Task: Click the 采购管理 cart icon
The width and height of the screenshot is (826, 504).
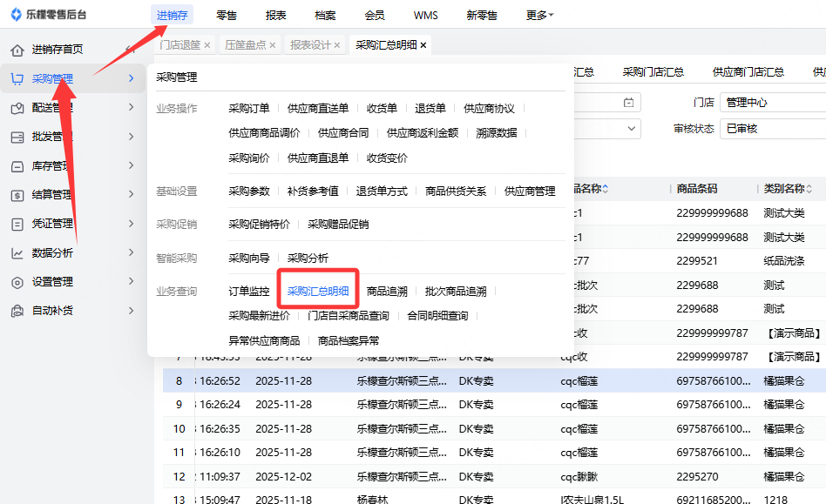Action: (x=17, y=79)
